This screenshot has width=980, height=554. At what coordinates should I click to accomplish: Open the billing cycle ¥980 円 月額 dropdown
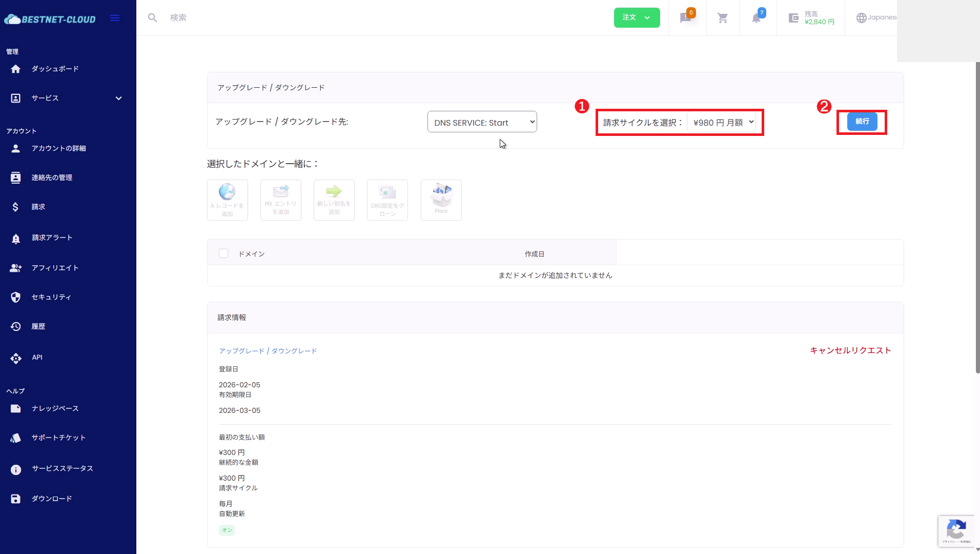pos(722,123)
